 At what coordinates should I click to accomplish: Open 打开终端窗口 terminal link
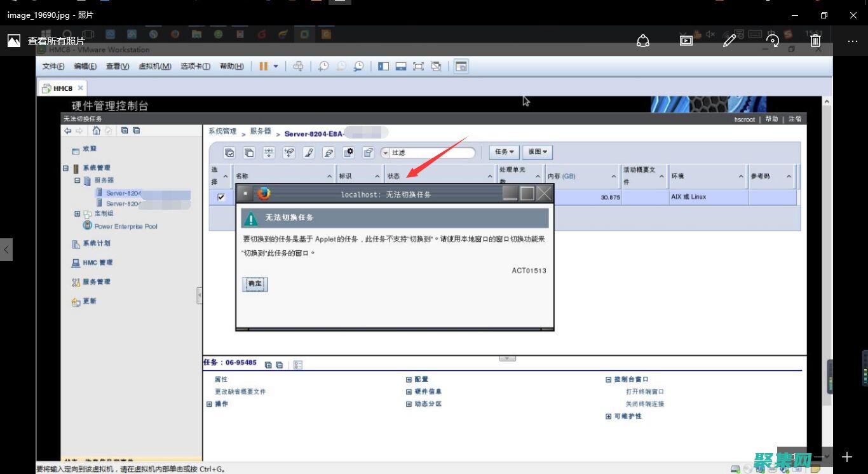(x=645, y=391)
